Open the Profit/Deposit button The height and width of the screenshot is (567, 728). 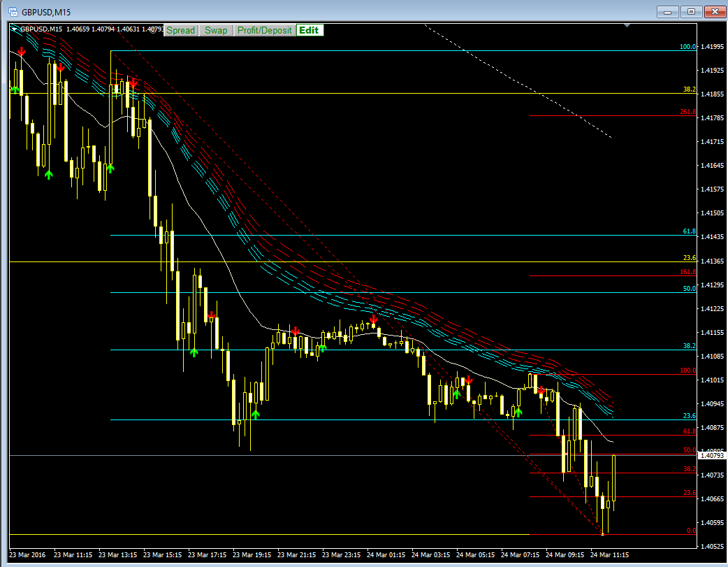coord(265,30)
